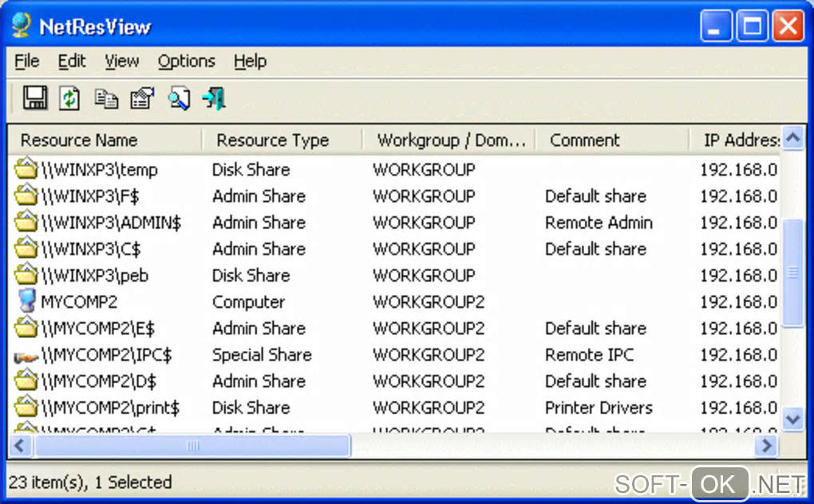Click horizontal scrollbar left arrow
The image size is (814, 504).
20,446
